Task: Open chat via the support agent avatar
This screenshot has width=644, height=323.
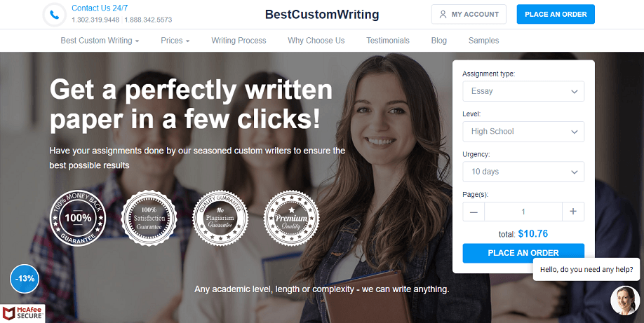Action: [625, 300]
